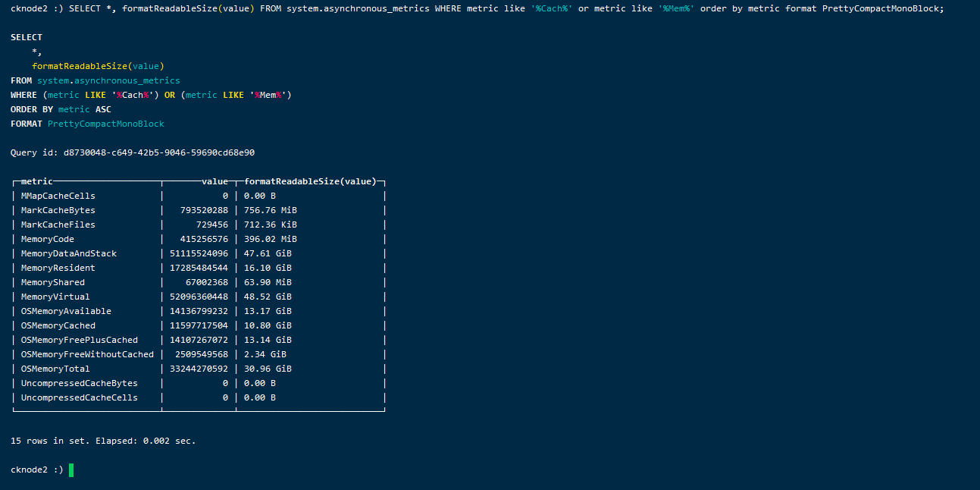
Task: Select the ORDER BY metric ASC line
Action: [61, 109]
